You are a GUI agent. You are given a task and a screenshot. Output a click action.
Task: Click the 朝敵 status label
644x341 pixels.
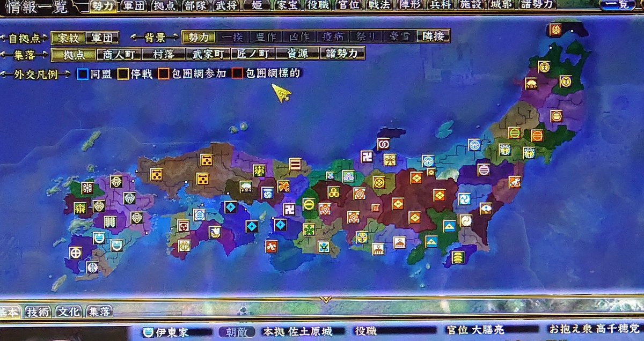237,332
